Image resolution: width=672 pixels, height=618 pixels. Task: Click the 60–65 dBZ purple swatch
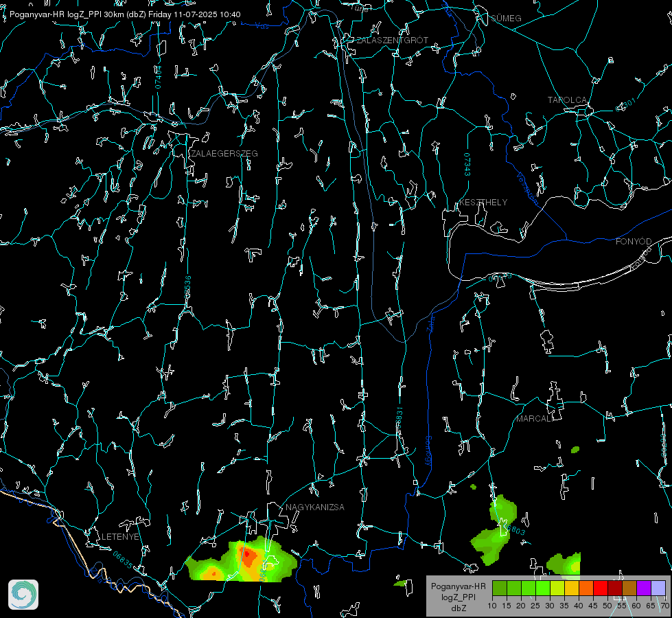644,588
